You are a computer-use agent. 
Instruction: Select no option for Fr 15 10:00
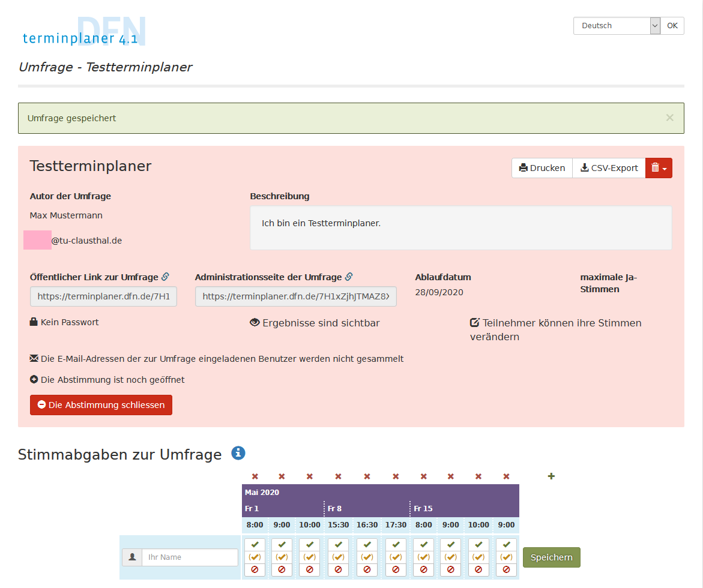point(478,569)
